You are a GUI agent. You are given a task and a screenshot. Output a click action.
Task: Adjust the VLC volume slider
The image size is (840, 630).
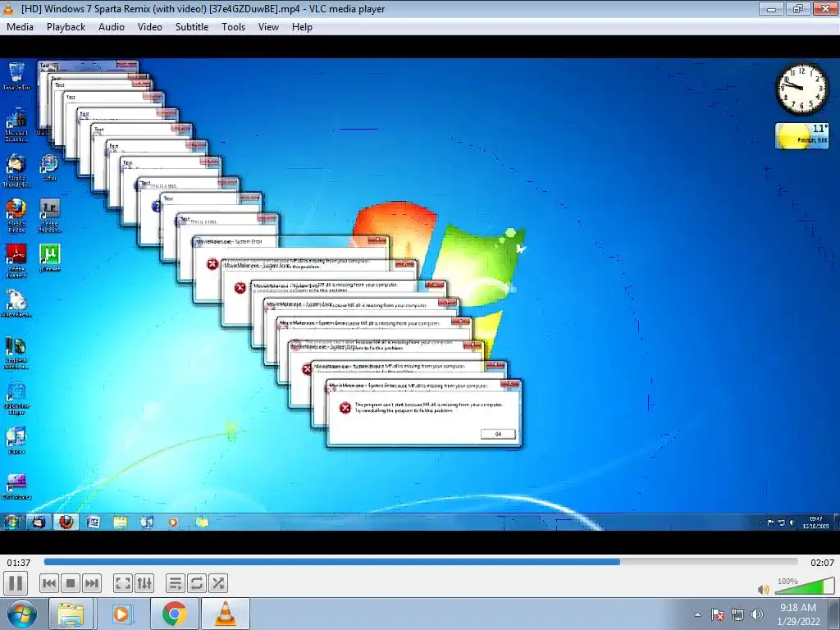[805, 587]
